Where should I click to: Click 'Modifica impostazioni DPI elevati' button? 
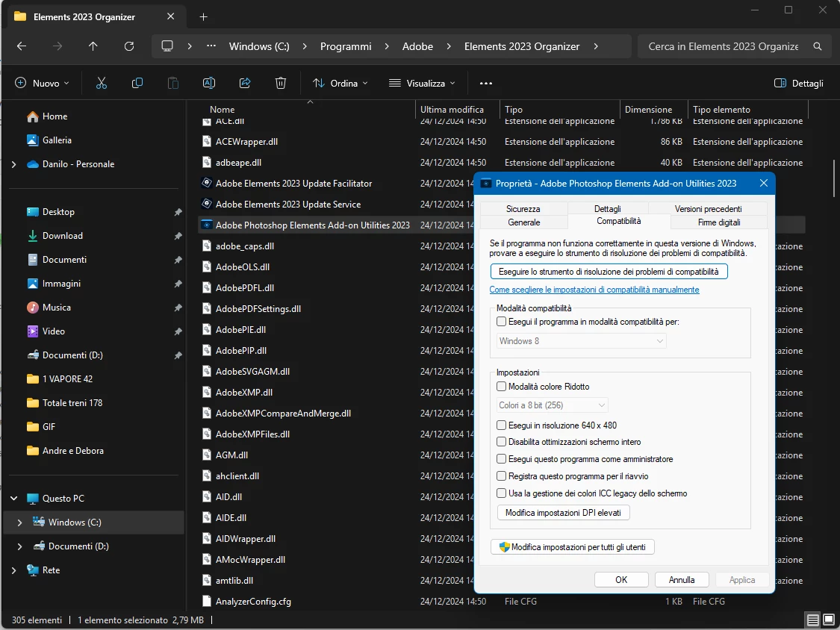click(564, 513)
